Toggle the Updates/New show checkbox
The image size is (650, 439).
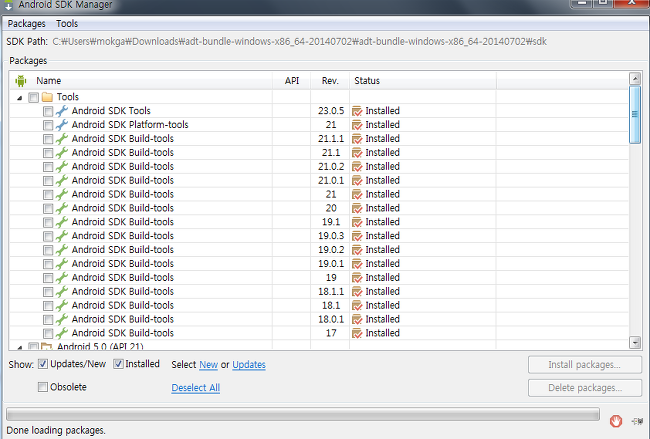point(43,364)
